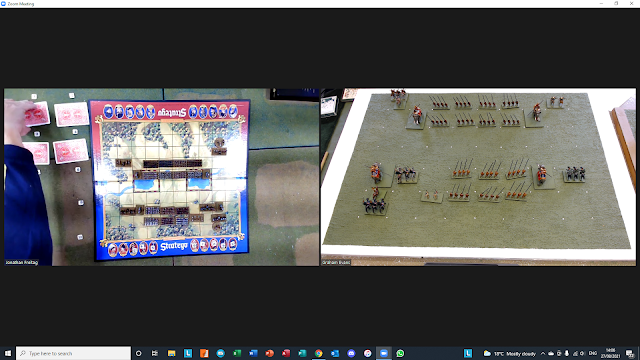Open the taskbar clock and calendar
Screen dimensions: 640x360
click(x=610, y=353)
